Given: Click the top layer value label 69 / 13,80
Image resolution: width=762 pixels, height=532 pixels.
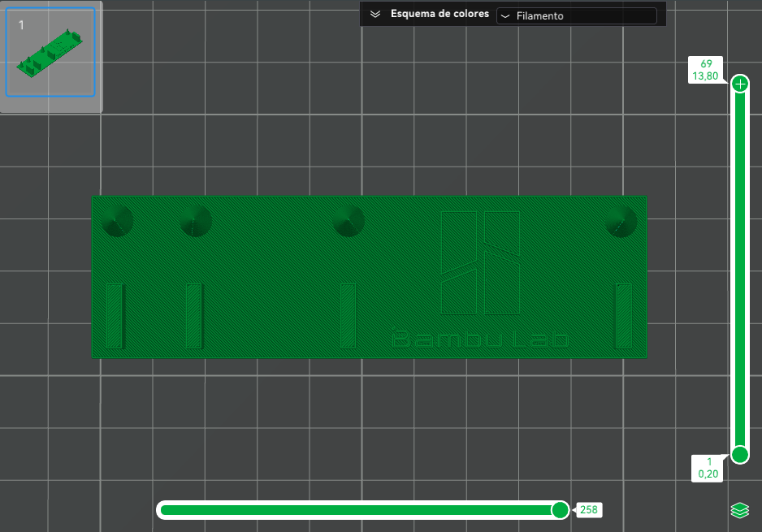Looking at the screenshot, I should (x=705, y=70).
